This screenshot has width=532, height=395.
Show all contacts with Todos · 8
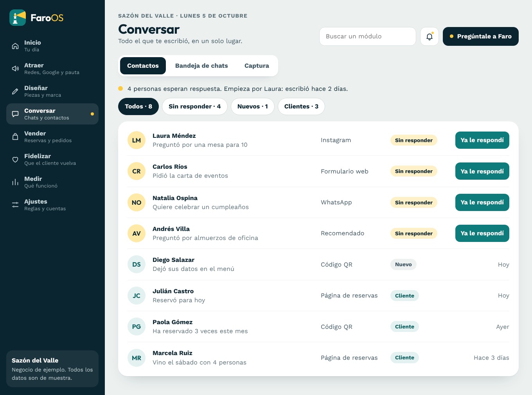coord(138,106)
